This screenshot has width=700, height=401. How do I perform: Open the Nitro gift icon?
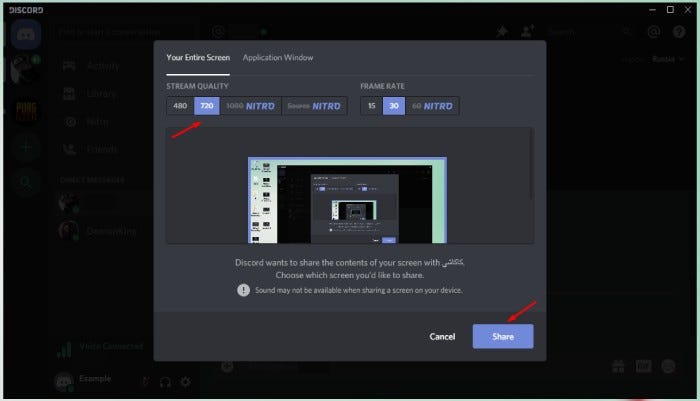coord(618,367)
